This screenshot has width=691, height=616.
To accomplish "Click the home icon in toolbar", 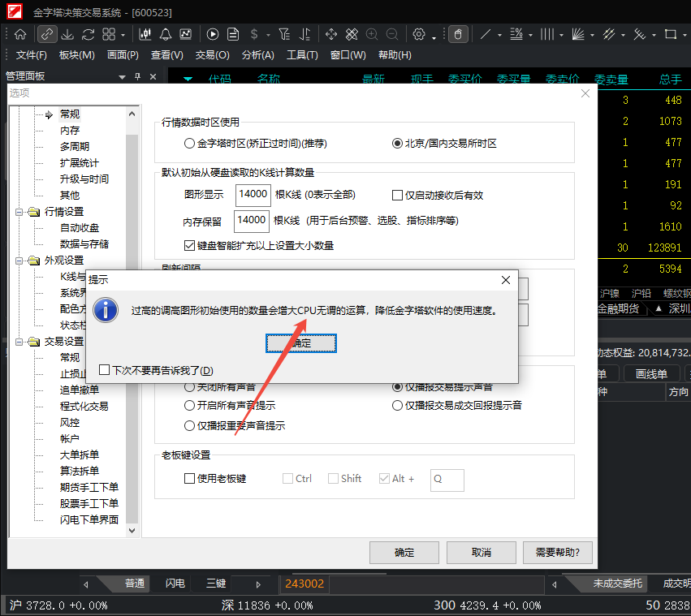I will (x=20, y=34).
